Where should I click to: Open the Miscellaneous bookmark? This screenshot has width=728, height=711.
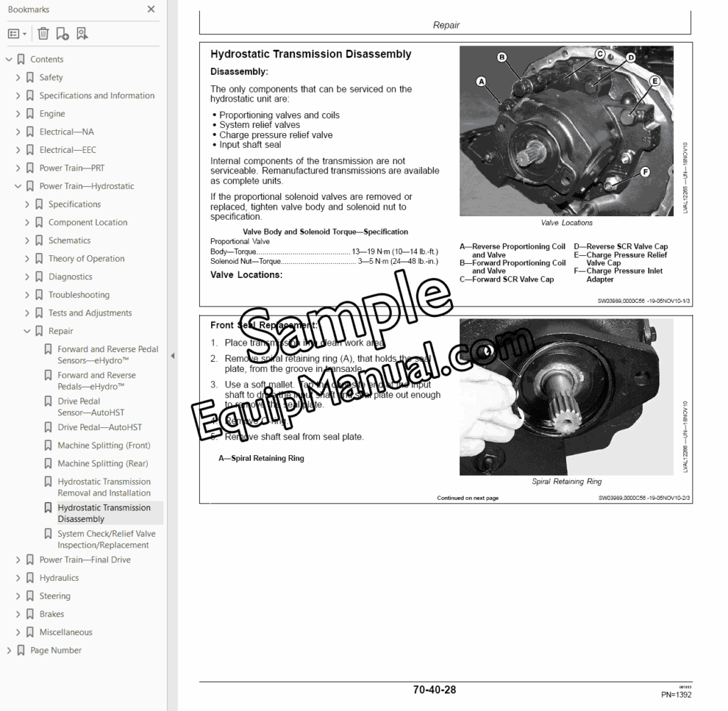coord(66,633)
